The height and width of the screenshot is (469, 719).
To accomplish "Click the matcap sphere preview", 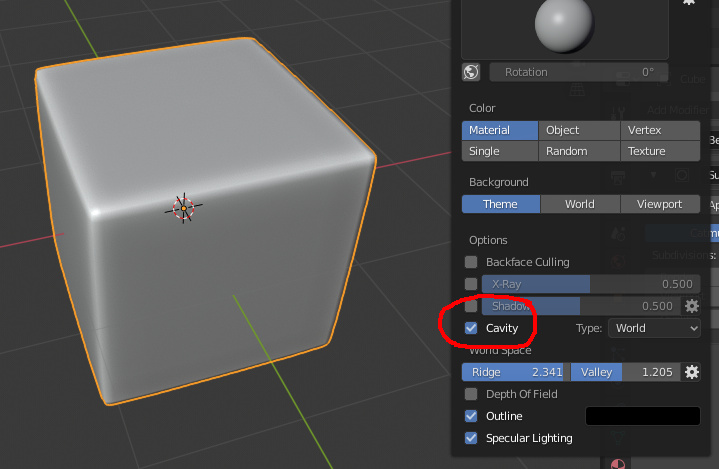I will 564,25.
